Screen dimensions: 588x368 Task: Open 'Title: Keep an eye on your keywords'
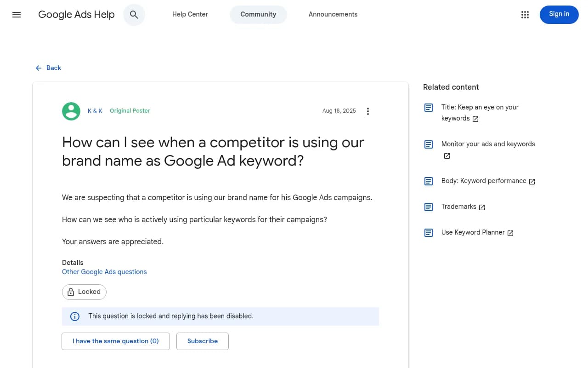pyautogui.click(x=480, y=113)
